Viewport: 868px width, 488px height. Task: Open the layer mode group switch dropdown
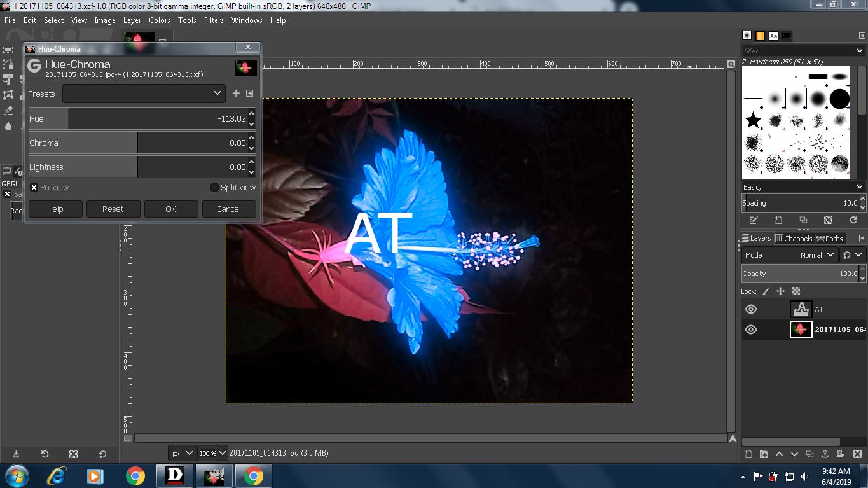pyautogui.click(x=853, y=255)
